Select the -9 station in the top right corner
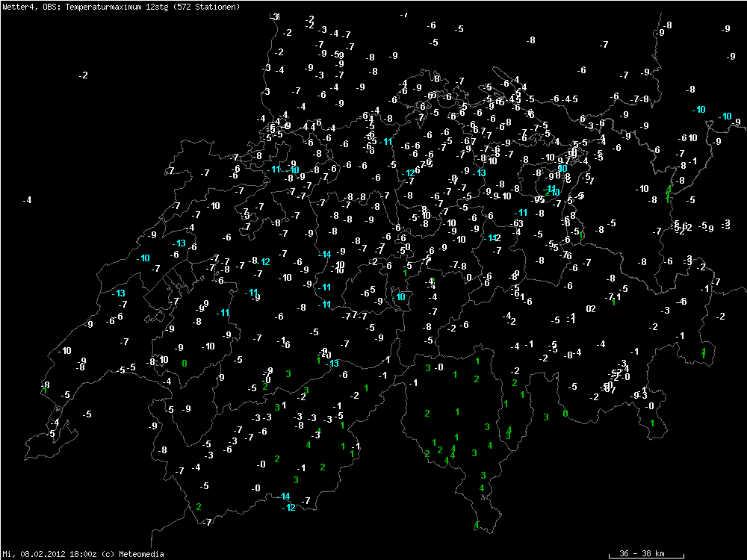Screen dimensions: 747x560 [x=726, y=28]
